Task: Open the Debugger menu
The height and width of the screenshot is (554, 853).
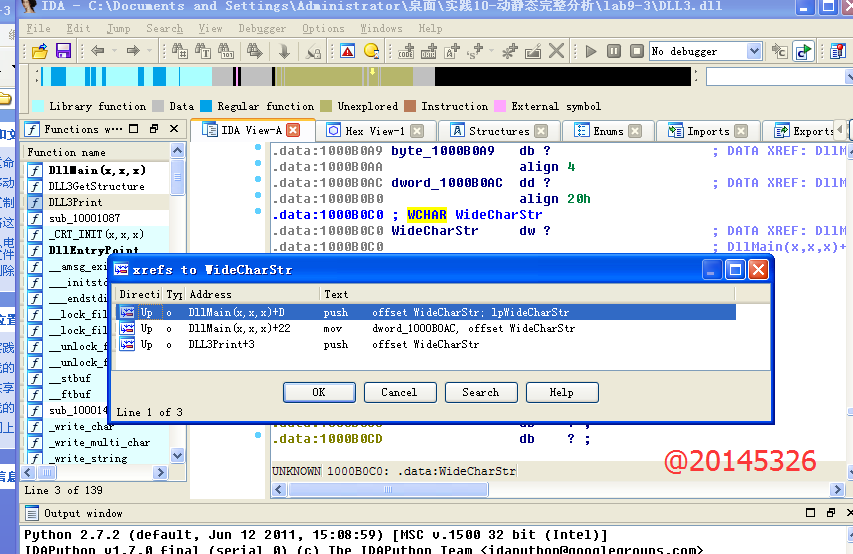Action: (261, 28)
